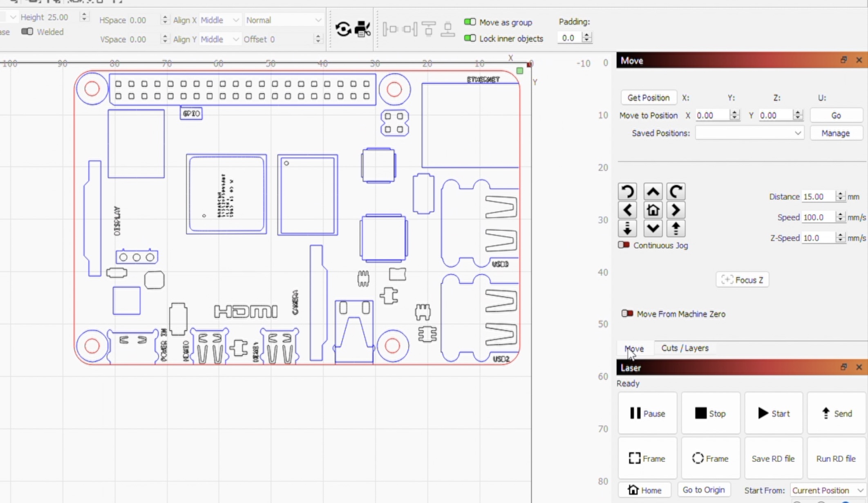This screenshot has width=868, height=503.
Task: Open the Saved Positions dropdown
Action: coord(749,133)
